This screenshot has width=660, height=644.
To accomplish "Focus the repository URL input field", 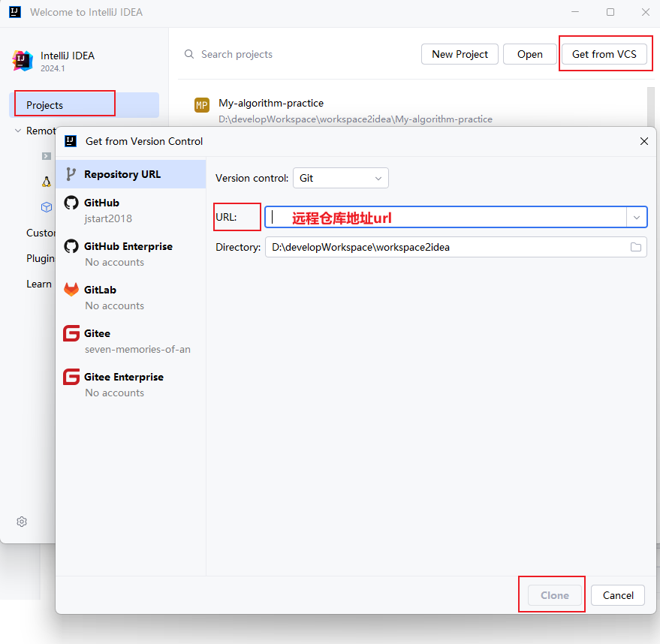I will click(x=446, y=217).
